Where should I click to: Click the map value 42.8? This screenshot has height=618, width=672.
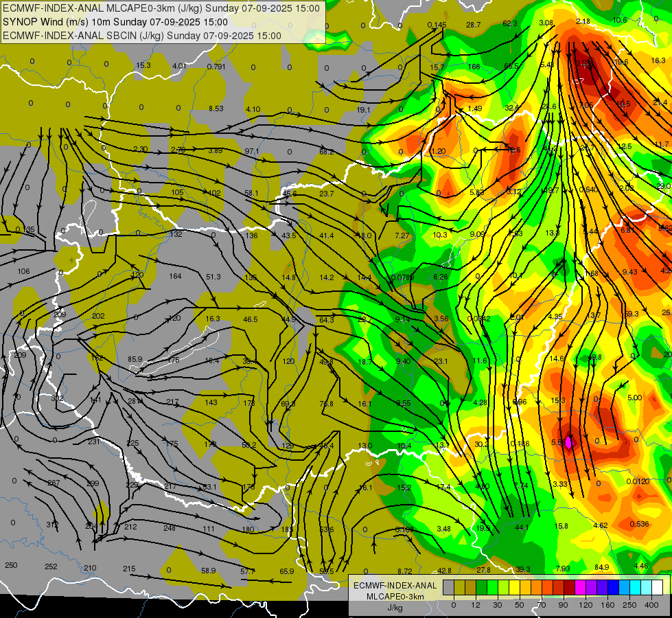pos(444,571)
